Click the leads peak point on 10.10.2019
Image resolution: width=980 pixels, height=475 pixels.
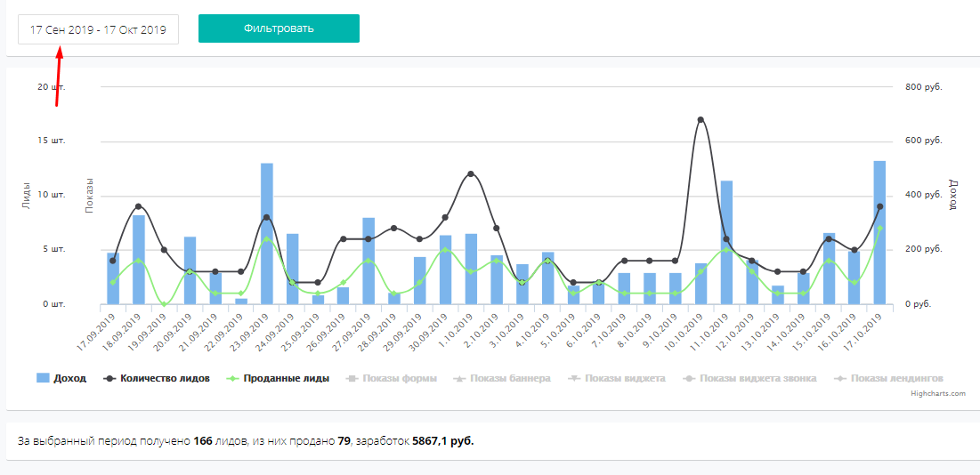click(x=701, y=119)
